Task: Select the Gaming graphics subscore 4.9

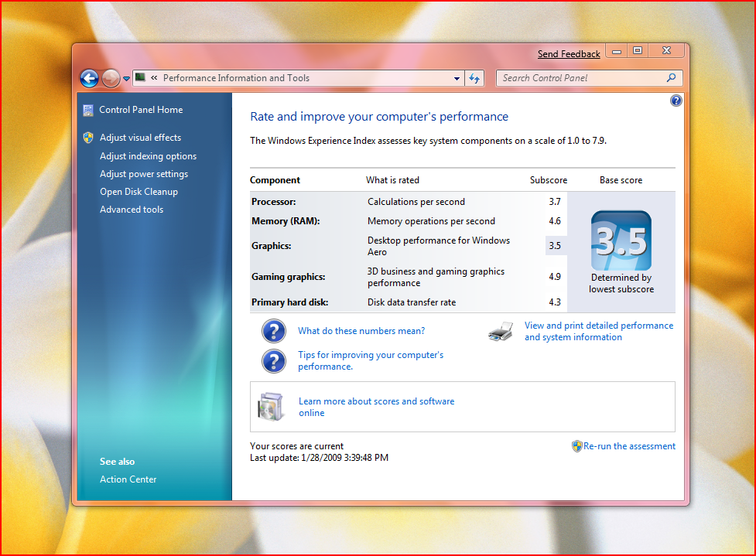Action: 555,277
